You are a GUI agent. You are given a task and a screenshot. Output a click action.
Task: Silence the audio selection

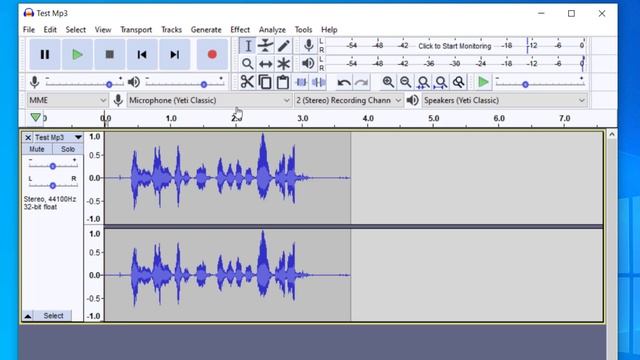318,82
